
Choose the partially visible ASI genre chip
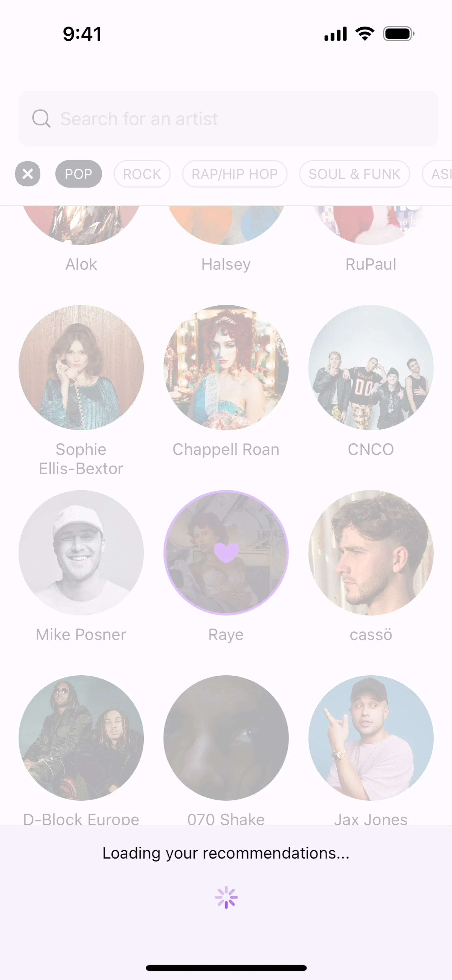click(x=438, y=174)
